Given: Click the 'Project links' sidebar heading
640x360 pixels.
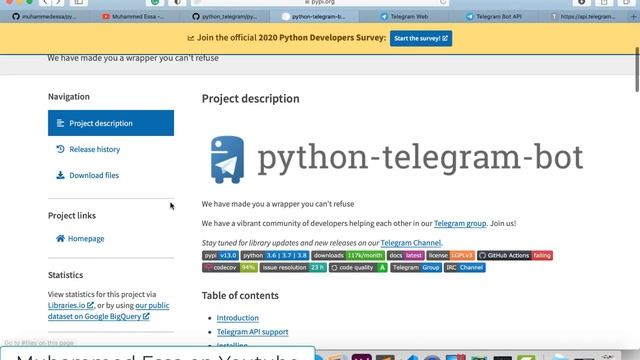Looking at the screenshot, I should (x=72, y=216).
